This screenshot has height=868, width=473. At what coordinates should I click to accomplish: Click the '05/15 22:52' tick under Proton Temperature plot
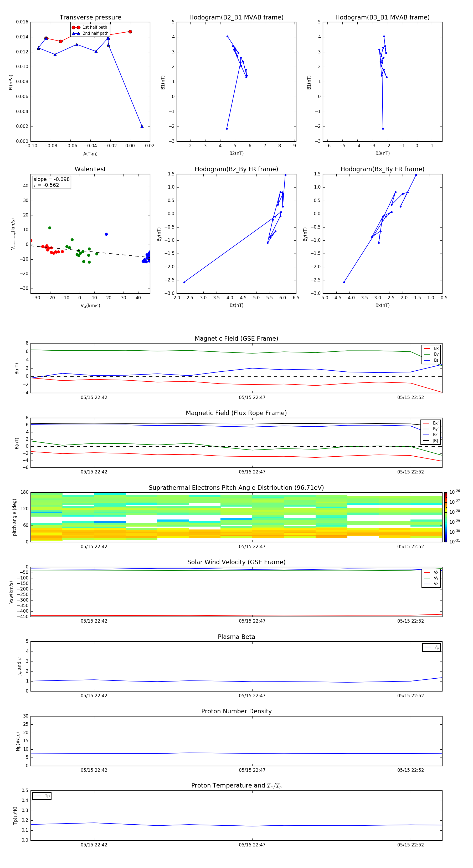[x=410, y=845]
